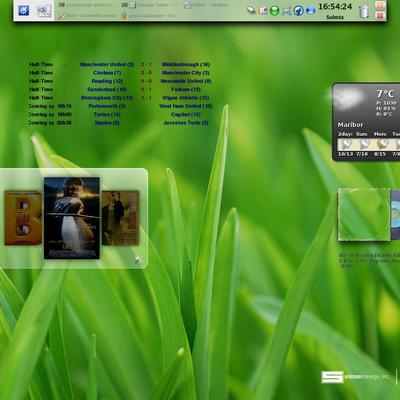The width and height of the screenshot is (400, 400).
Task: Click Maribor city name in weather widget
Action: tap(350, 124)
